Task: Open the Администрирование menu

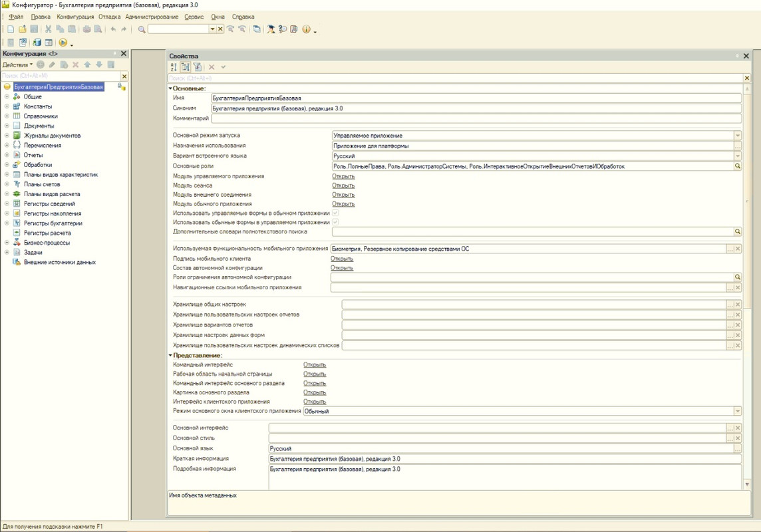Action: point(152,17)
